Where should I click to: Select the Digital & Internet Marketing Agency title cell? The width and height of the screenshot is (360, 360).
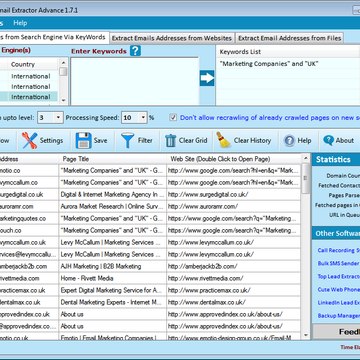point(113,194)
